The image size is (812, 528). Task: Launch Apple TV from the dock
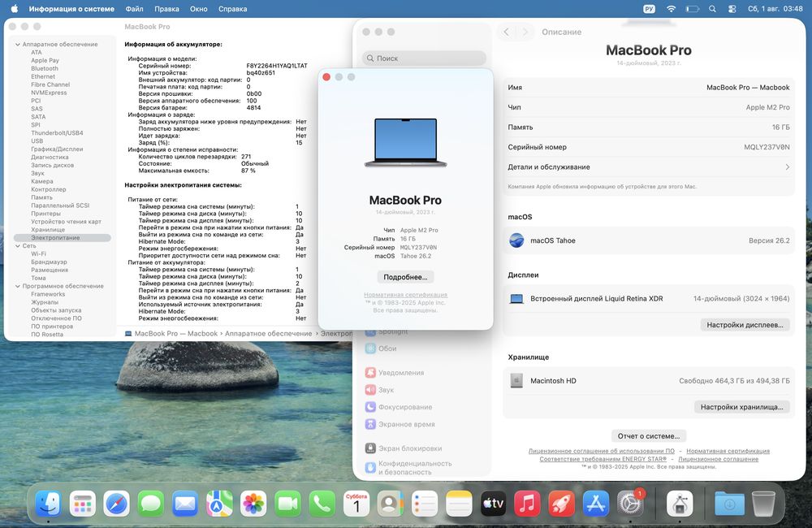[493, 503]
